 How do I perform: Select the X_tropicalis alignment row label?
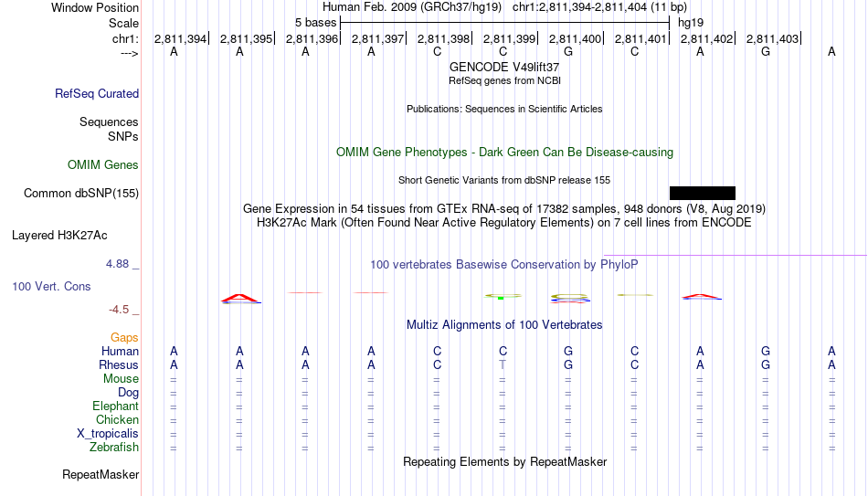coord(108,434)
